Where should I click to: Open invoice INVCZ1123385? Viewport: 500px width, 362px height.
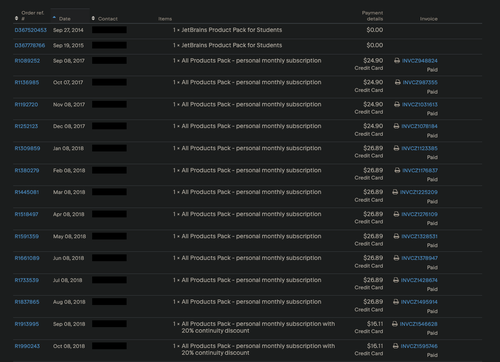[419, 148]
